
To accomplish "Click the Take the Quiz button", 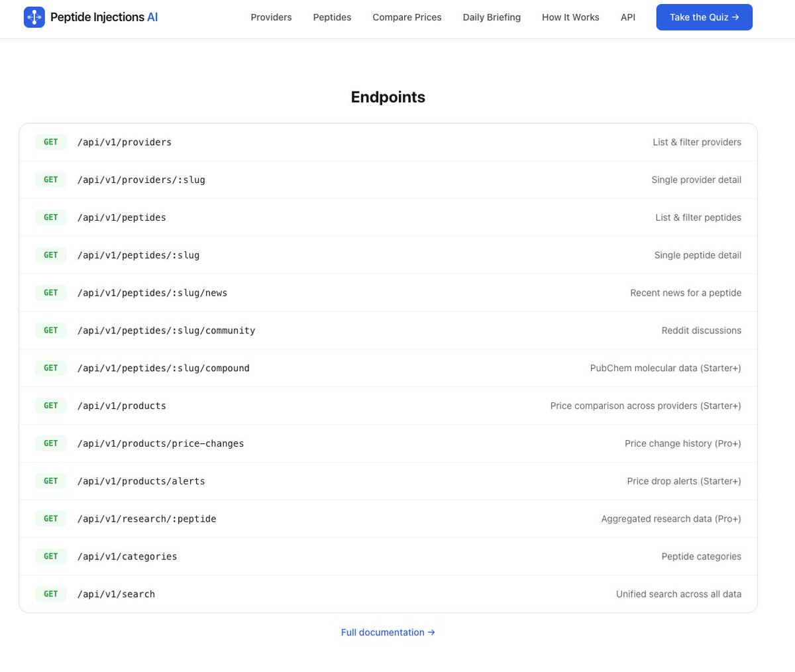I will (x=704, y=17).
